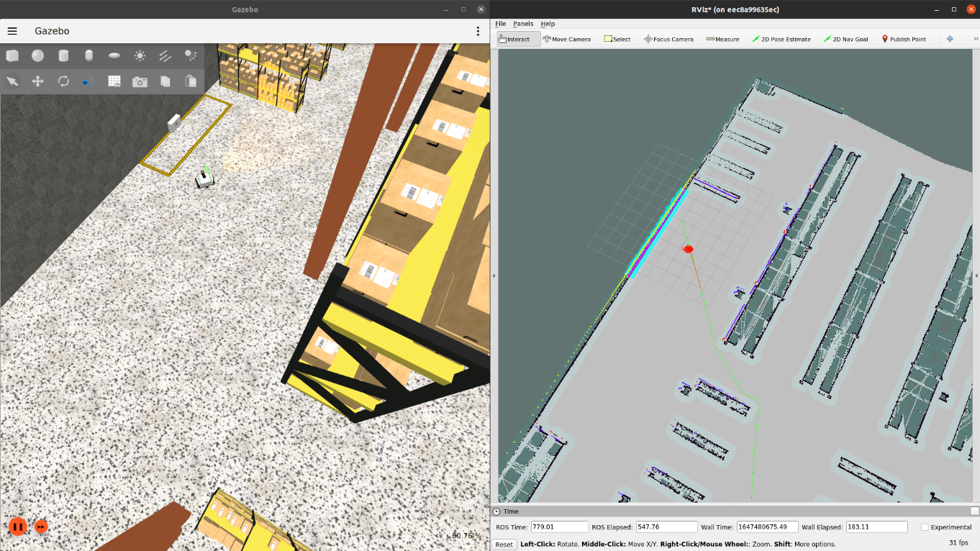
Task: Open the Gazebo three-dot options menu
Action: (x=478, y=31)
